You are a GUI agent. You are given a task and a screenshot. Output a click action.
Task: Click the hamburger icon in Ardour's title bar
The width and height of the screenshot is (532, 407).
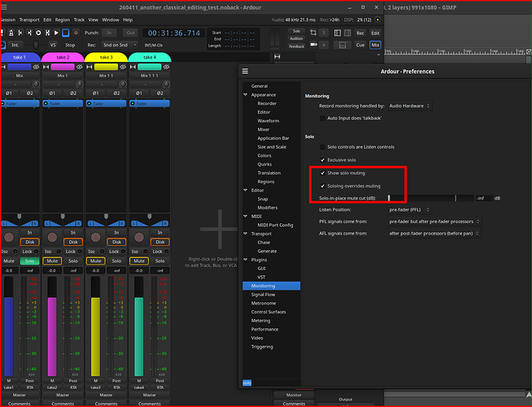[x=4, y=7]
